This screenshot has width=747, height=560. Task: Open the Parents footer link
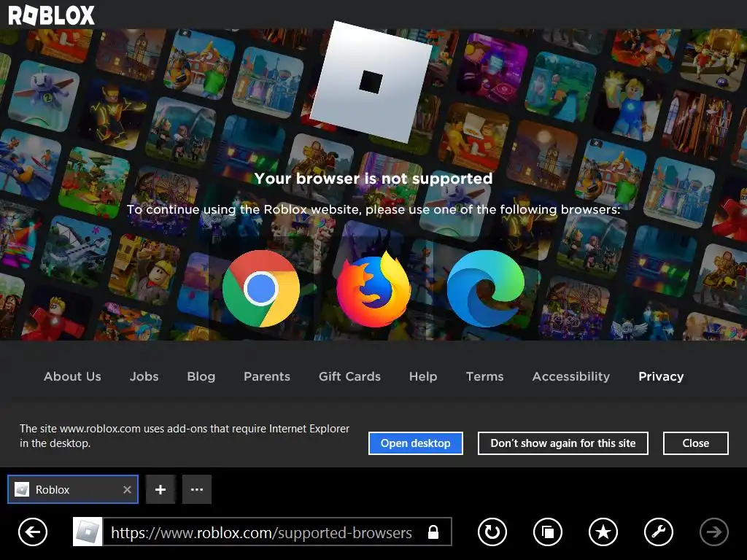click(x=267, y=376)
